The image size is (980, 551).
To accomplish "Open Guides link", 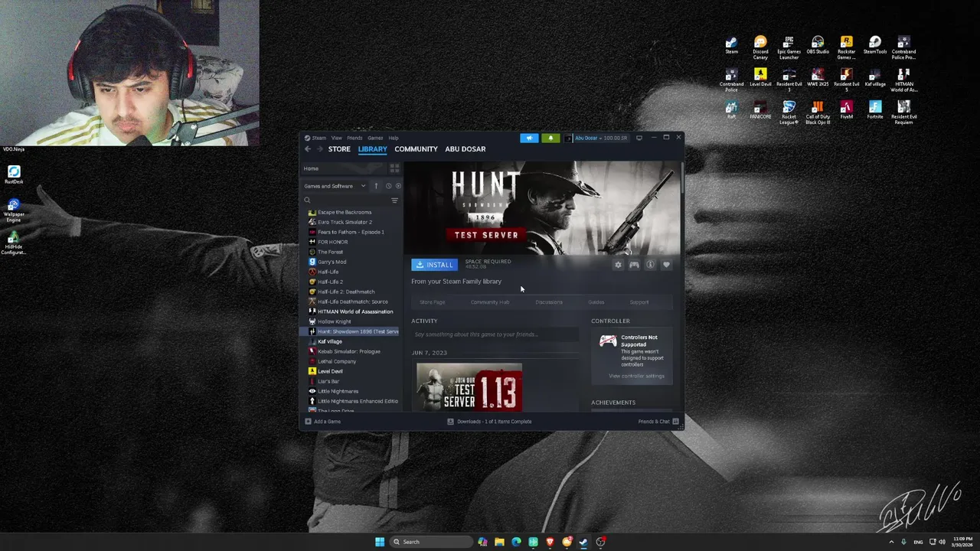I will (596, 302).
